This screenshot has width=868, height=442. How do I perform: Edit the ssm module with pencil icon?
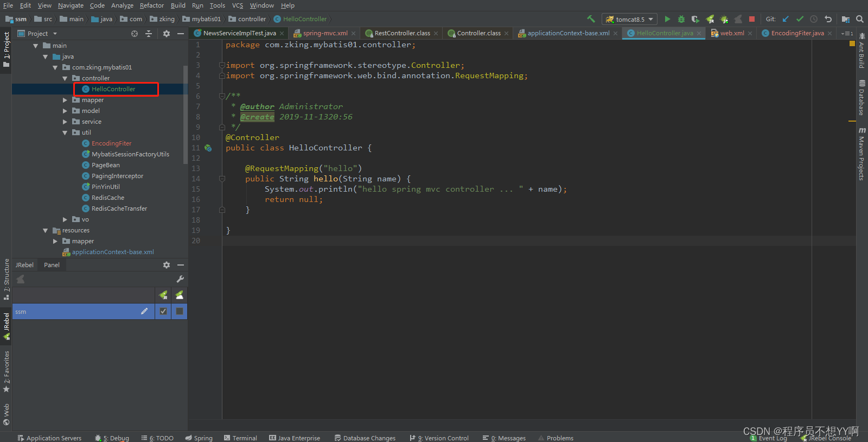[144, 311]
